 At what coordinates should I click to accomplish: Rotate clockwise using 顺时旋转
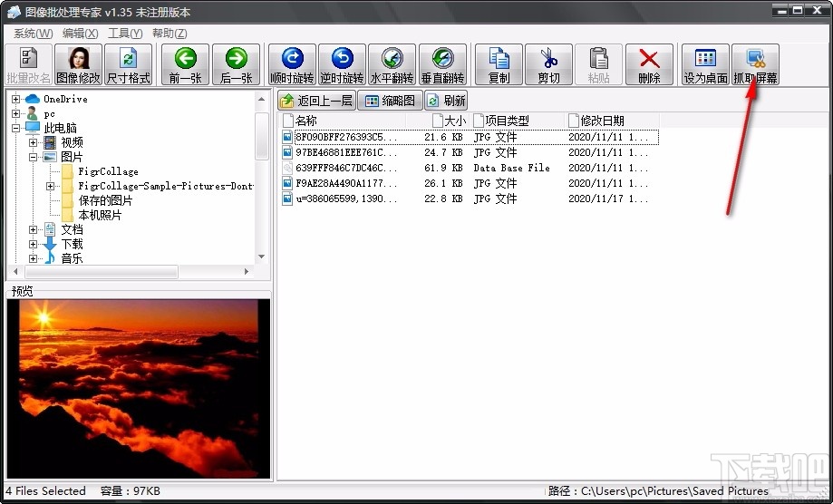(292, 64)
